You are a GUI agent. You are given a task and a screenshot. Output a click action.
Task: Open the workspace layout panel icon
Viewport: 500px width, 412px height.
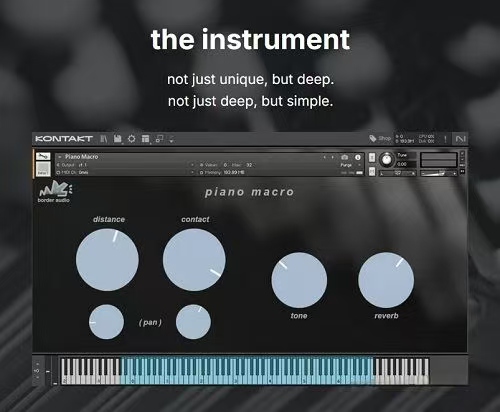tap(145, 139)
